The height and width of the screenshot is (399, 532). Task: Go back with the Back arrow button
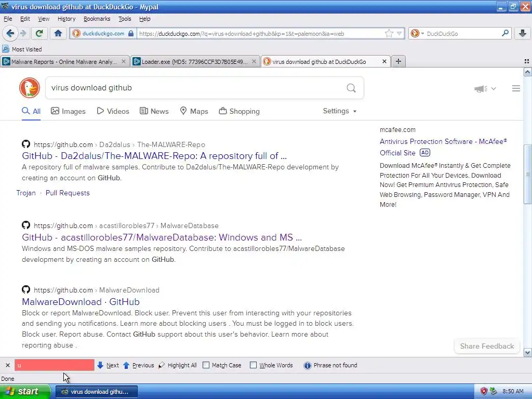[10, 33]
